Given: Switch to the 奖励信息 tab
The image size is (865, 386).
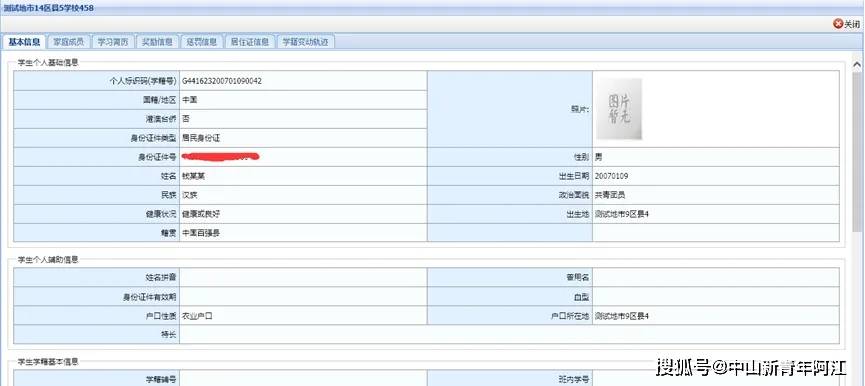Looking at the screenshot, I should pos(157,42).
